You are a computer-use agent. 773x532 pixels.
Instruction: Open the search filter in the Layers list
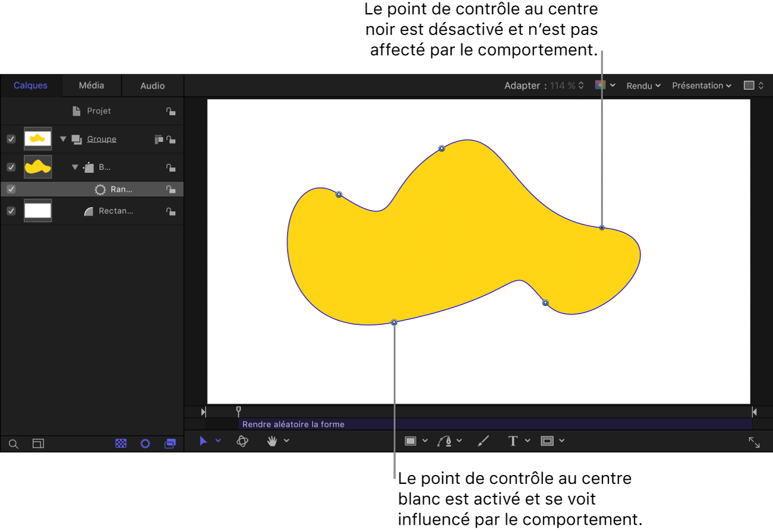point(13,444)
